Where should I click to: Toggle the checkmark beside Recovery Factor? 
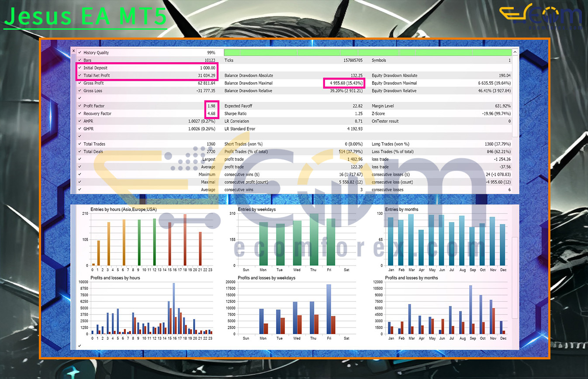pos(79,114)
